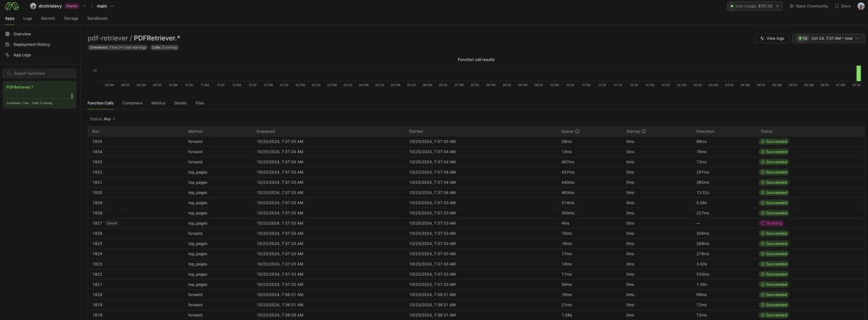Click the Running status badge of run 1827

771,223
